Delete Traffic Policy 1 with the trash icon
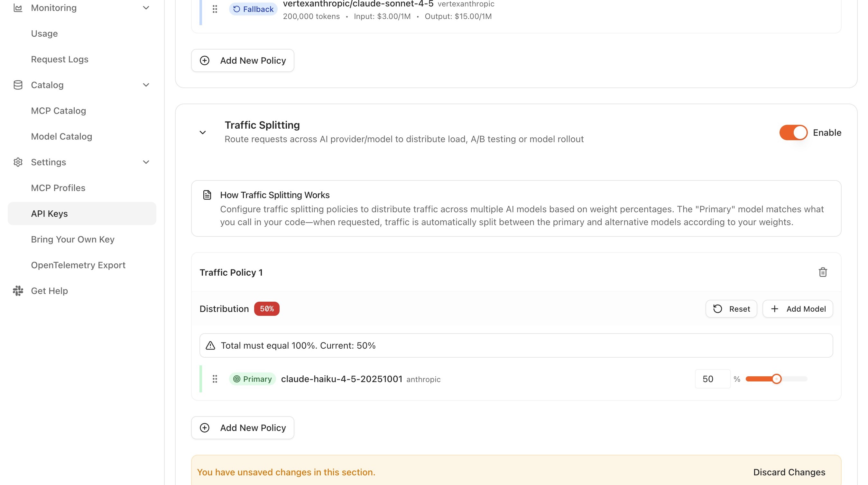 (x=823, y=272)
